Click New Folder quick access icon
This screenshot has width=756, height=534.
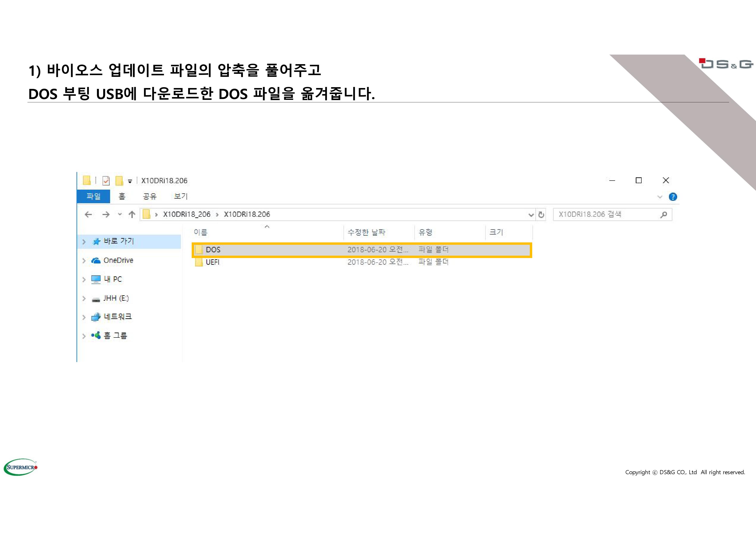click(x=119, y=181)
